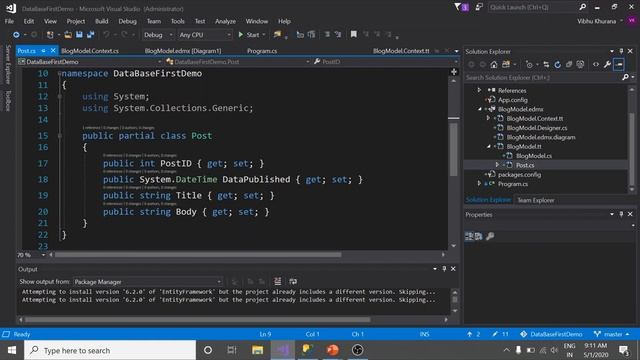Switch to the BlogModel.Context.tt tab

(x=401, y=51)
